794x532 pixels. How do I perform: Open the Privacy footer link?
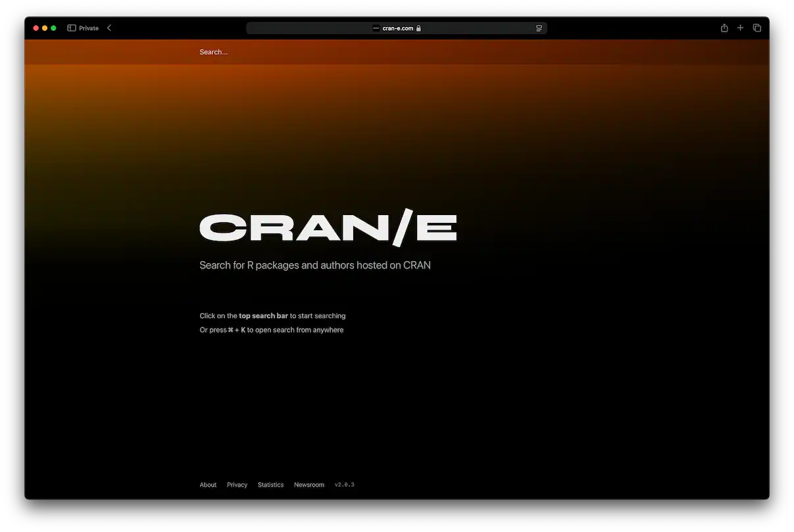pos(237,485)
